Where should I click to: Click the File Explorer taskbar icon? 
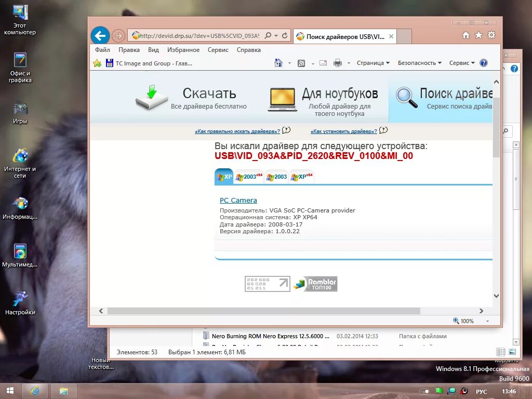(64, 391)
